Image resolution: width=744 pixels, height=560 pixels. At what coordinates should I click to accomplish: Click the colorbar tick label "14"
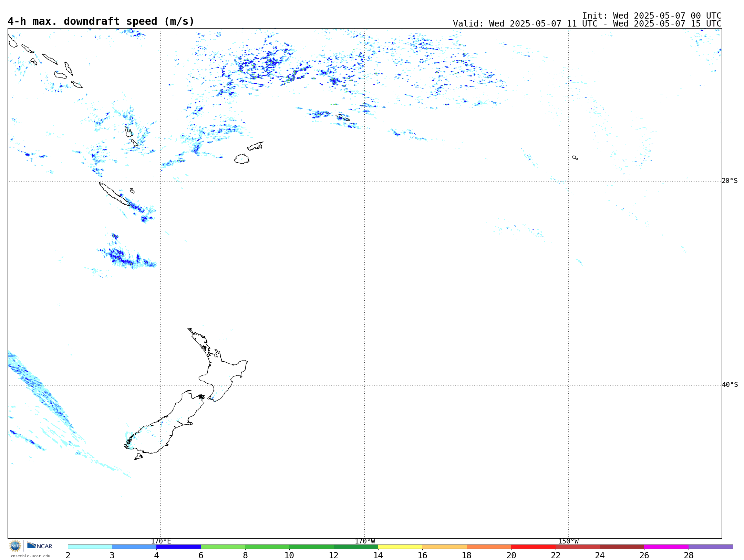click(378, 555)
